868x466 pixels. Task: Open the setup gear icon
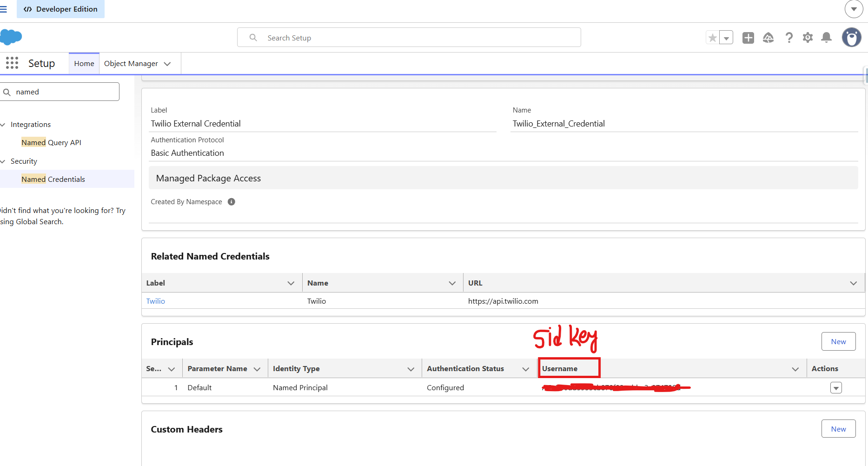[808, 38]
